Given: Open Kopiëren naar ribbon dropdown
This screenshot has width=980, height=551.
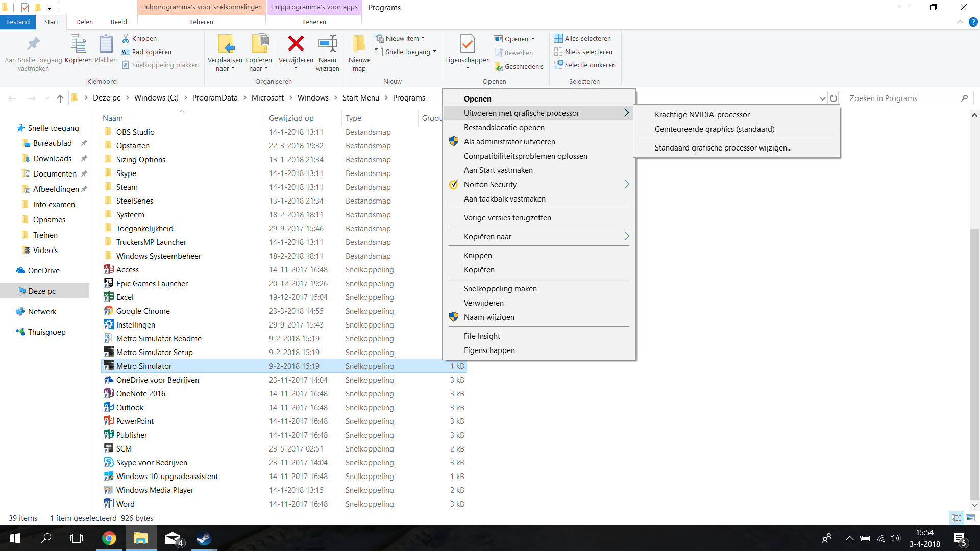Looking at the screenshot, I should pos(259,64).
